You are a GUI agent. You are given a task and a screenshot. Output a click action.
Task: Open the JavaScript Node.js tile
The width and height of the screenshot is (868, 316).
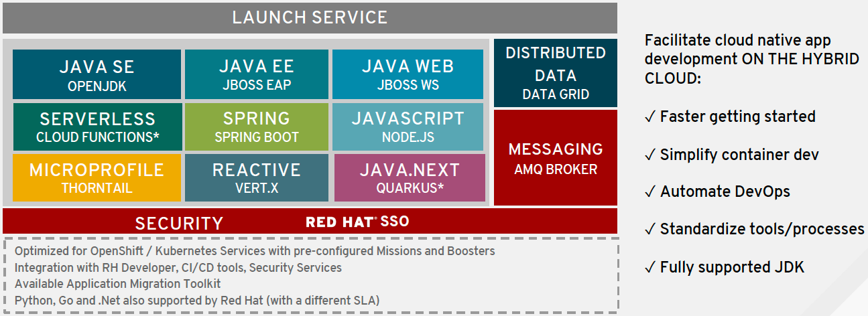click(x=408, y=127)
